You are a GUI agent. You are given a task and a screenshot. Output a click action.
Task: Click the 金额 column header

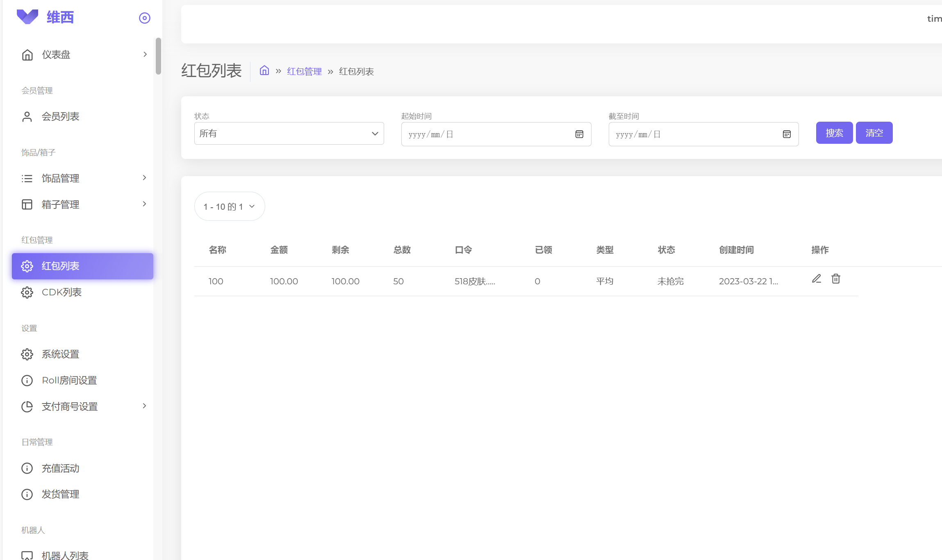coord(279,250)
